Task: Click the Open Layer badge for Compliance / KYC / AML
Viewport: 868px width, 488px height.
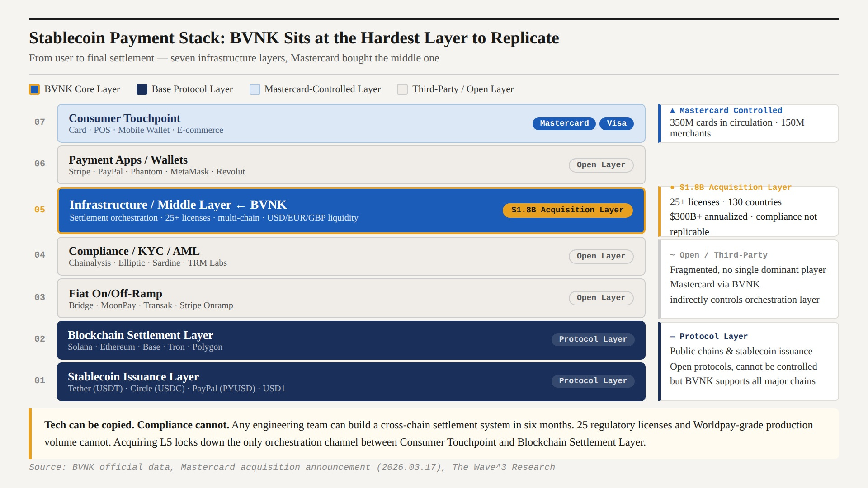Action: point(601,256)
